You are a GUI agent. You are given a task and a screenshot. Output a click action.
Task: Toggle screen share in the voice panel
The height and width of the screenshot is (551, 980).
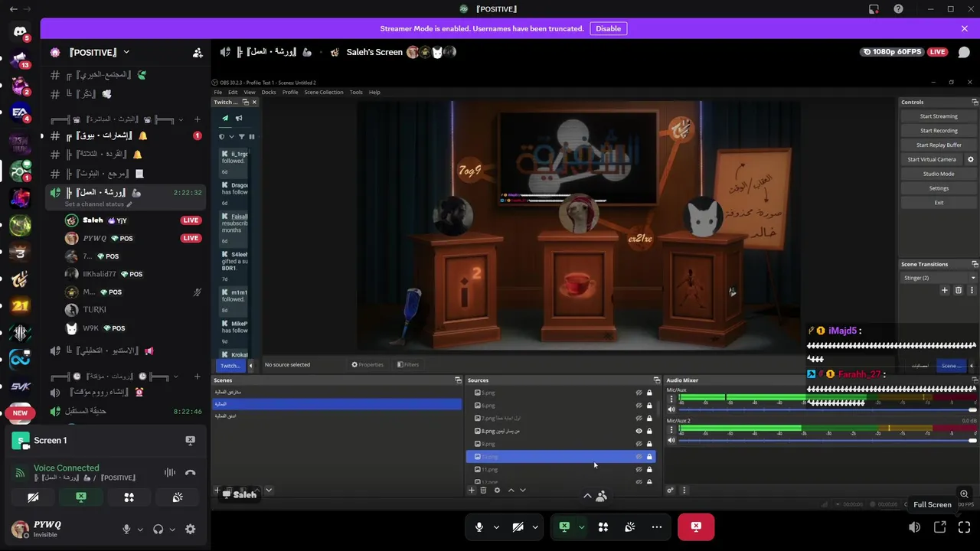point(81,497)
